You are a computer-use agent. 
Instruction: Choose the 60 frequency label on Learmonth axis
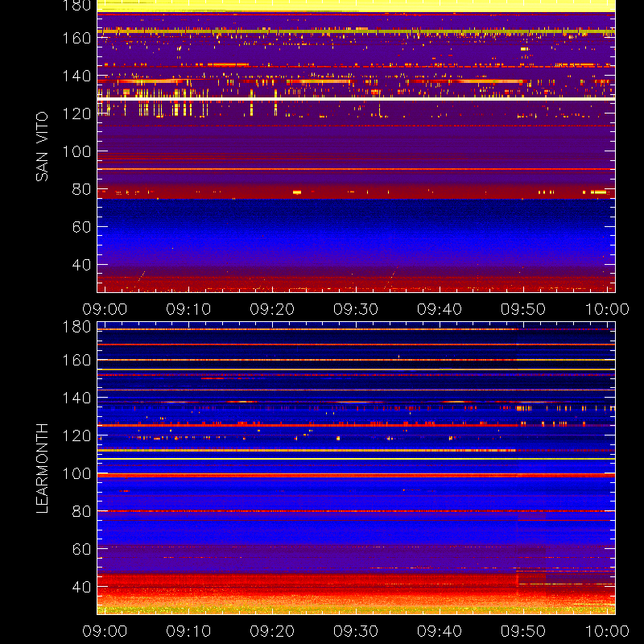81,549
